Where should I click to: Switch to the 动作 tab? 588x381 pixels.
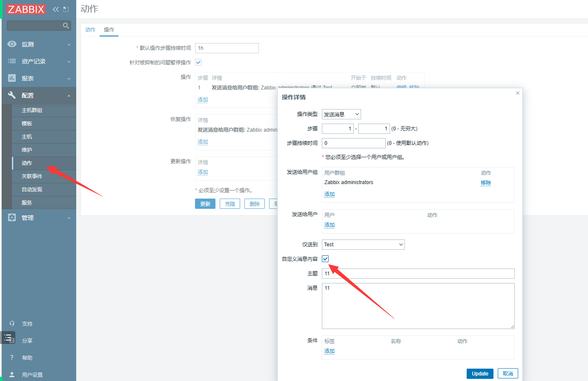click(x=90, y=30)
